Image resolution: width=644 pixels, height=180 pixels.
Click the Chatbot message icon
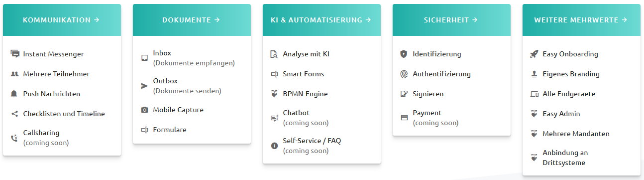pos(274,118)
